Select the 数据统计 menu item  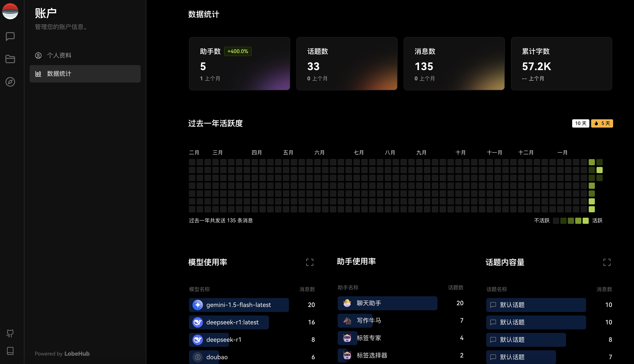click(x=85, y=74)
